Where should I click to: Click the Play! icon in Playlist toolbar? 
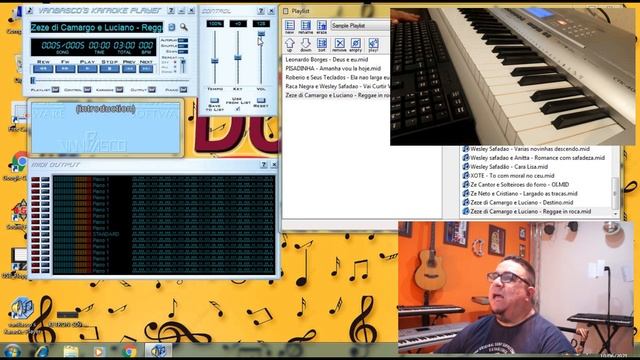[x=373, y=45]
